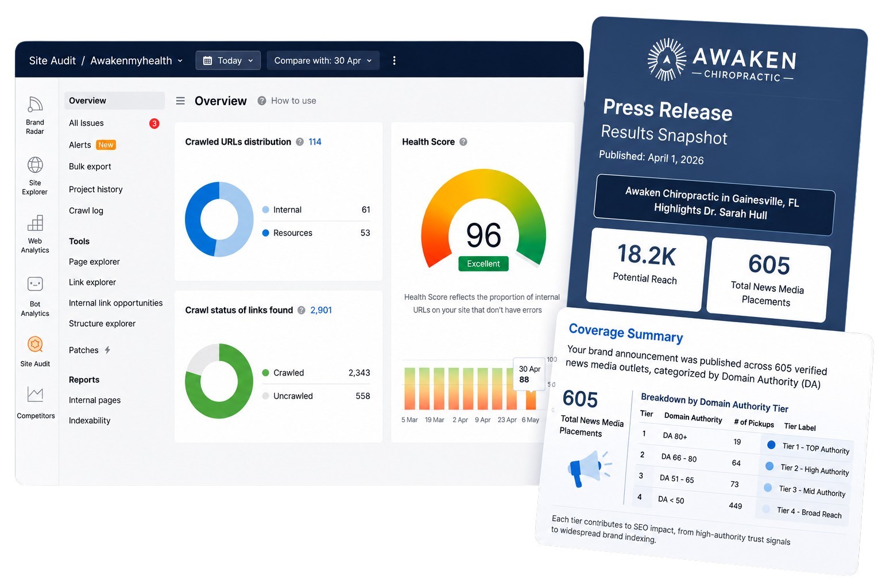Open the Today date dropdown

click(228, 60)
